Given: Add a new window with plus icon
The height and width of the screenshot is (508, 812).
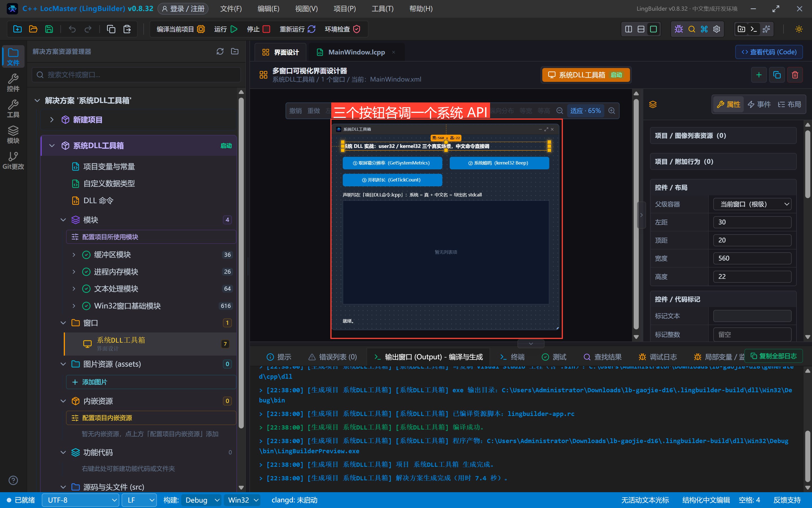Looking at the screenshot, I should pos(759,75).
